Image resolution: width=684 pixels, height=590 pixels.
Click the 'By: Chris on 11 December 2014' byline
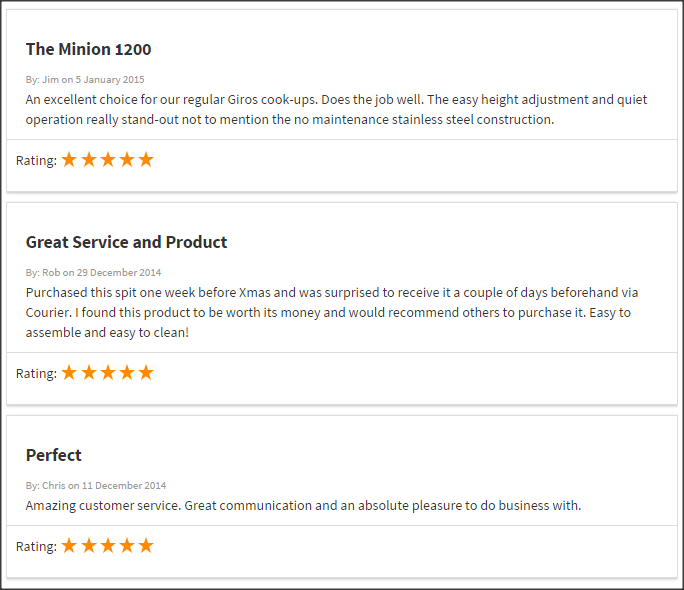pyautogui.click(x=96, y=485)
